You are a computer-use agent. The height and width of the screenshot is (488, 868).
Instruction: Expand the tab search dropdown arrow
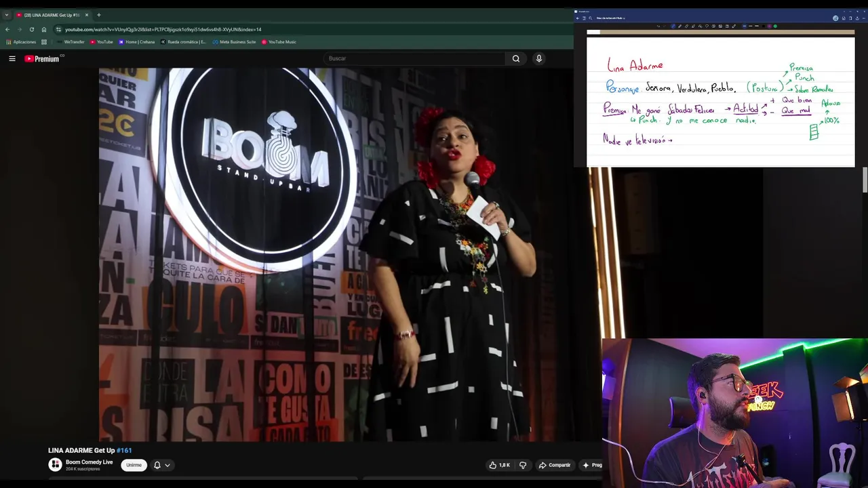click(x=7, y=15)
